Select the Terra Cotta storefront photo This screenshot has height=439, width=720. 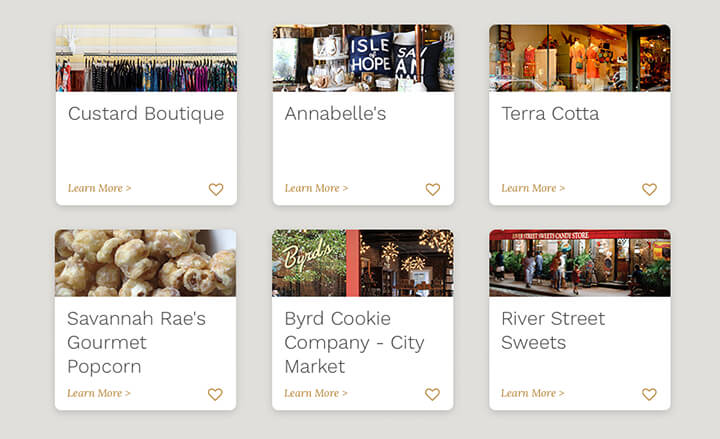click(x=579, y=58)
